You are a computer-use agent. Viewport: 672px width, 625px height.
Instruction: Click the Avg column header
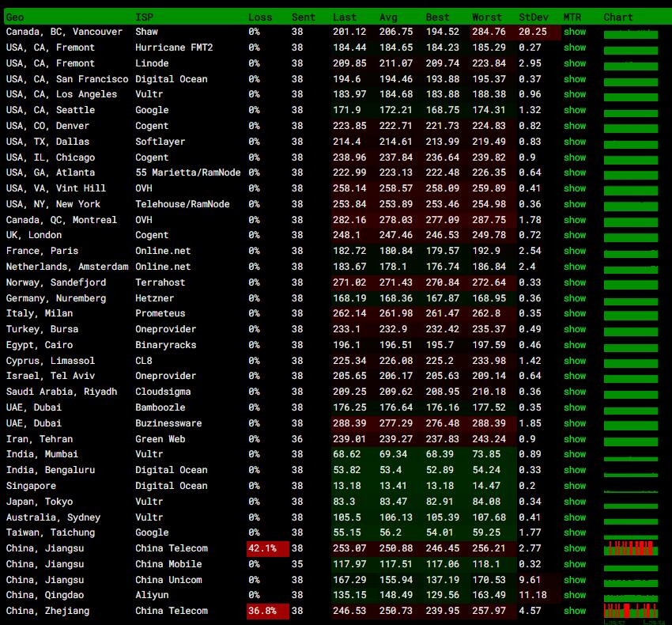(388, 17)
